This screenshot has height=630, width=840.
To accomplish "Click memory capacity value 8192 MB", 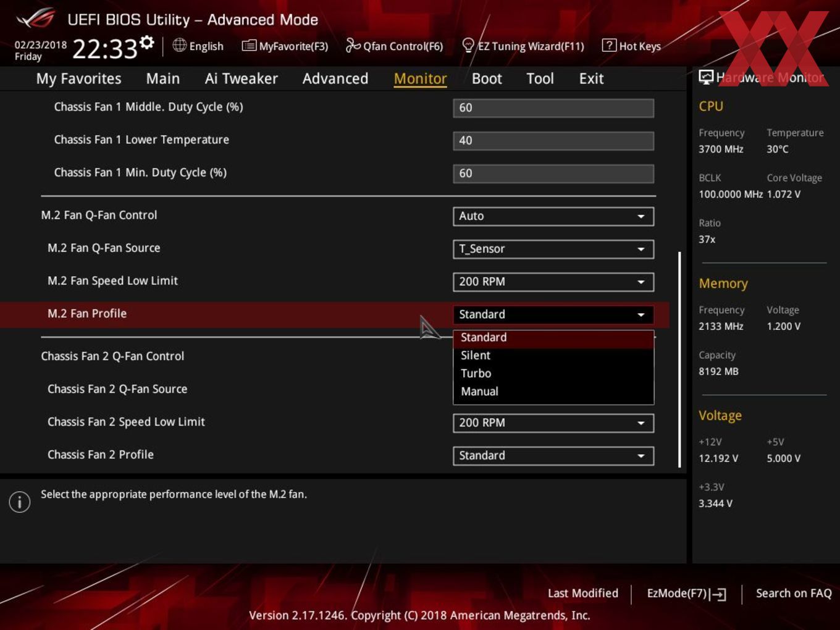I will click(718, 372).
